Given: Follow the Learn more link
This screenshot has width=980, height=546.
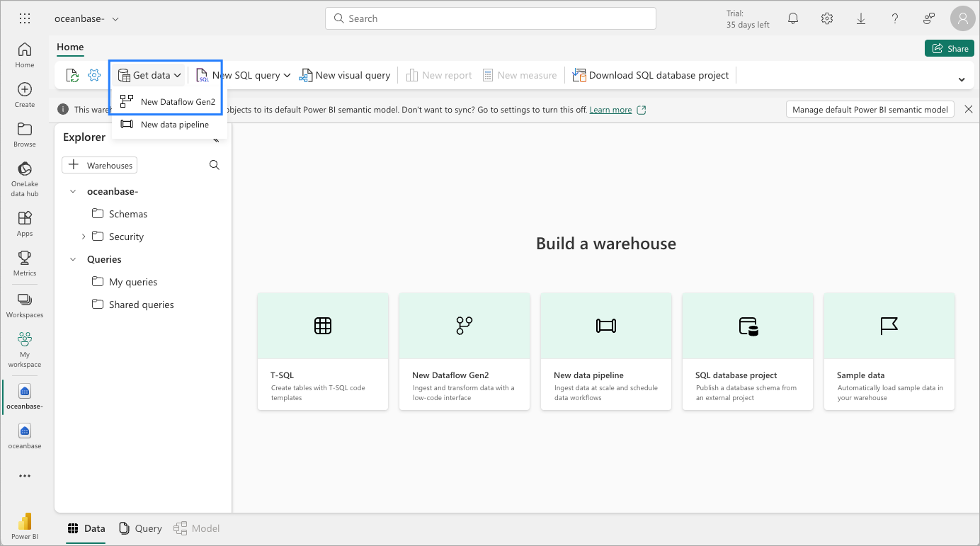Looking at the screenshot, I should point(610,110).
